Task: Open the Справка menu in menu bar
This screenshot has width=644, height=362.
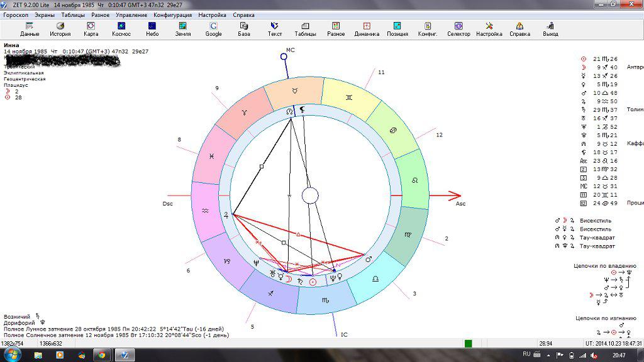Action: pos(243,15)
